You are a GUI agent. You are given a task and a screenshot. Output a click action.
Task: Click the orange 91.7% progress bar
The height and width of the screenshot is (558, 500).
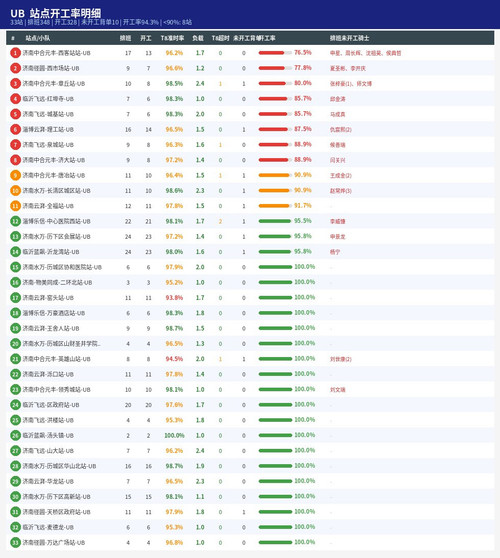point(275,206)
